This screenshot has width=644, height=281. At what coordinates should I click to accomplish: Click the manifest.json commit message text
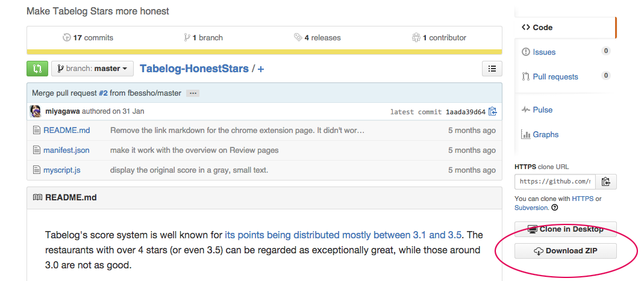click(x=194, y=150)
